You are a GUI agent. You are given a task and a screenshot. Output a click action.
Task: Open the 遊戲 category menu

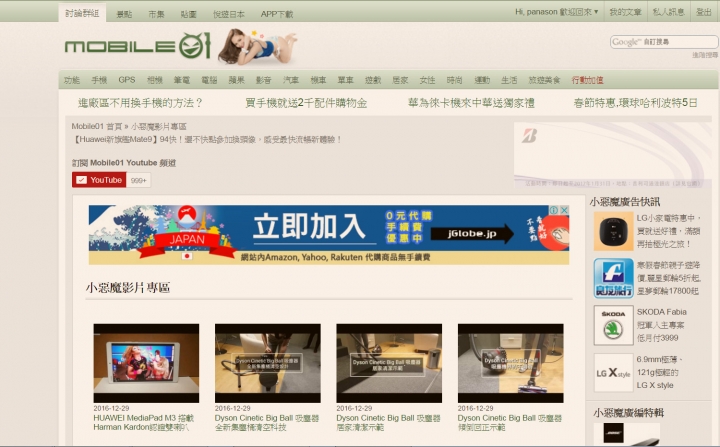[373, 80]
